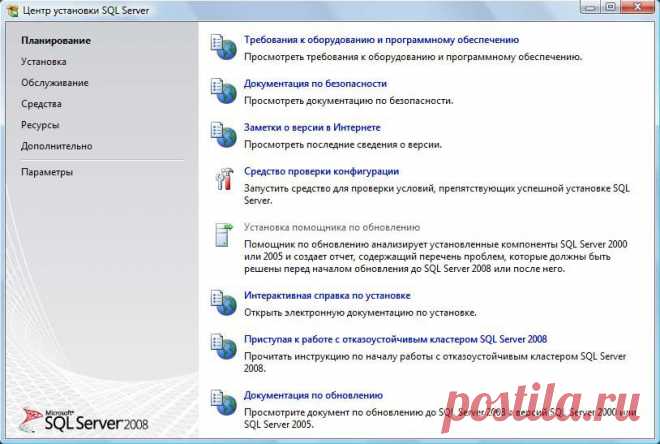Click the SQL Server setup icon in title bar
The width and height of the screenshot is (660, 444).
point(13,11)
